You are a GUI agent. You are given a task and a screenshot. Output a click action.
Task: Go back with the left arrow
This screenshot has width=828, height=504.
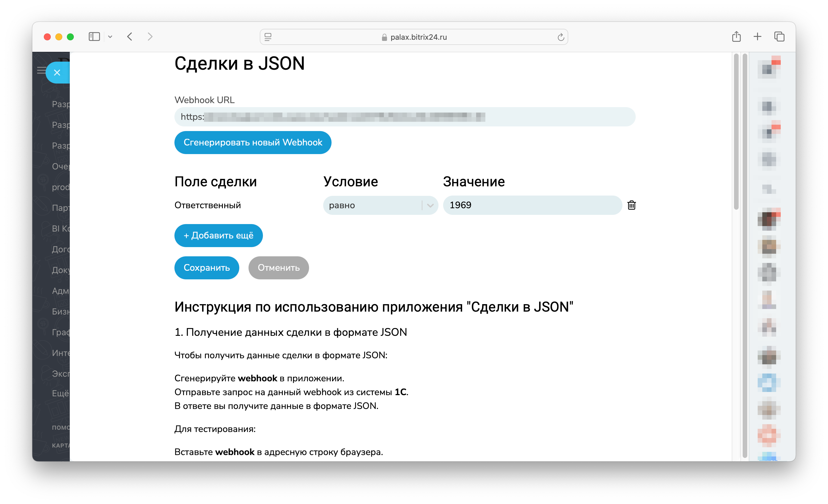click(130, 37)
